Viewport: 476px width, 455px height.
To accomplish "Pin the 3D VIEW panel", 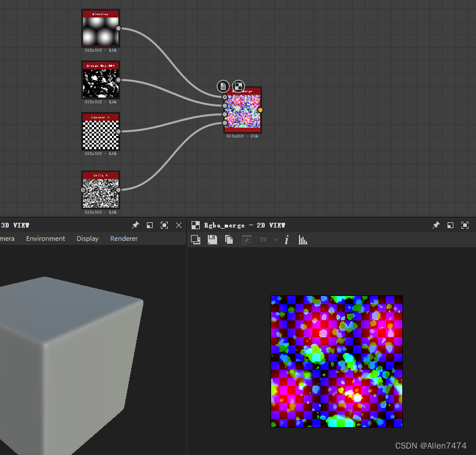I will click(x=135, y=225).
